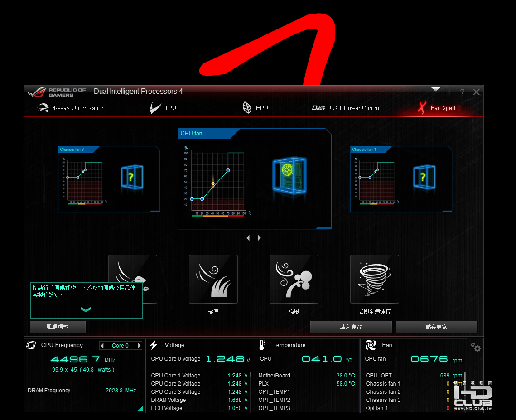516x420 pixels.
Task: Switch to the TPU tab
Action: point(163,108)
